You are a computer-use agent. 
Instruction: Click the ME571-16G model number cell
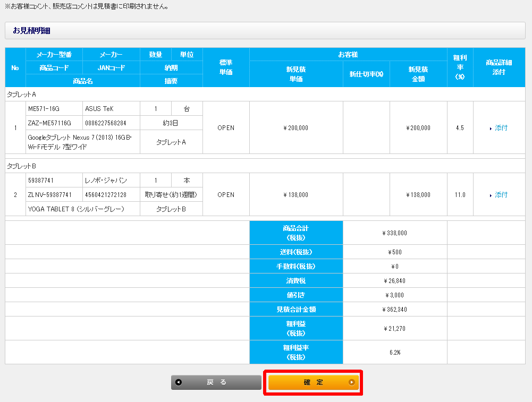(x=44, y=109)
